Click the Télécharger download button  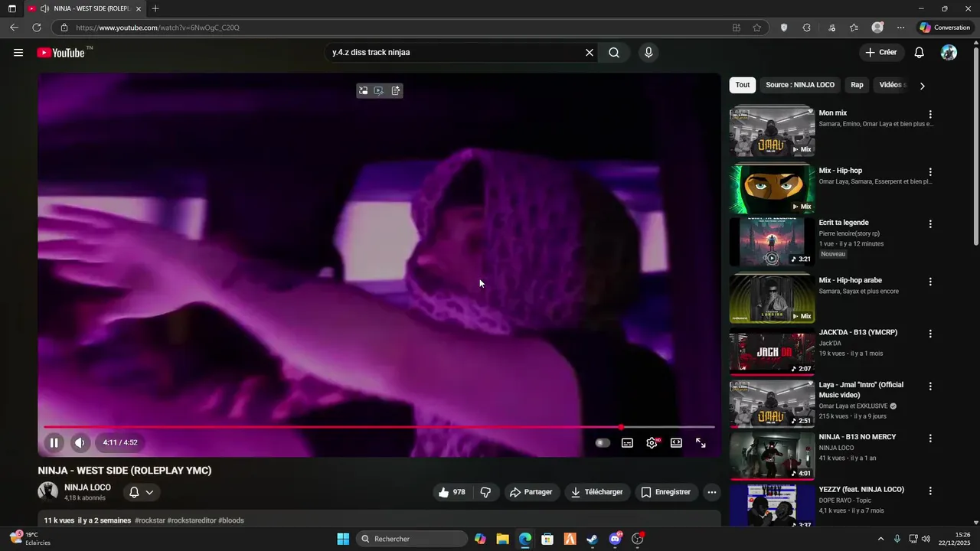pyautogui.click(x=596, y=492)
